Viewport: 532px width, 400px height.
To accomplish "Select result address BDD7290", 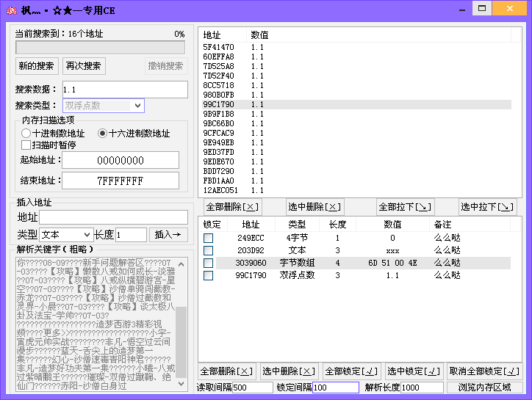I will pyautogui.click(x=218, y=171).
